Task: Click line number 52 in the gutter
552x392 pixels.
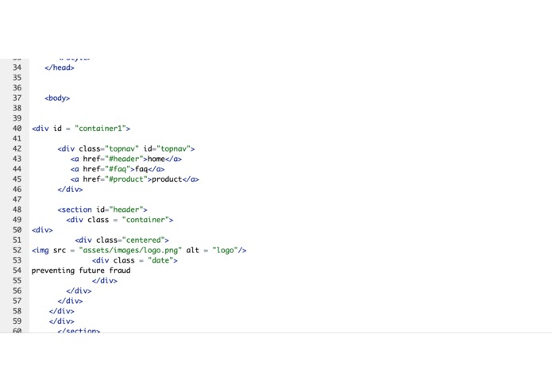Action: pos(17,250)
